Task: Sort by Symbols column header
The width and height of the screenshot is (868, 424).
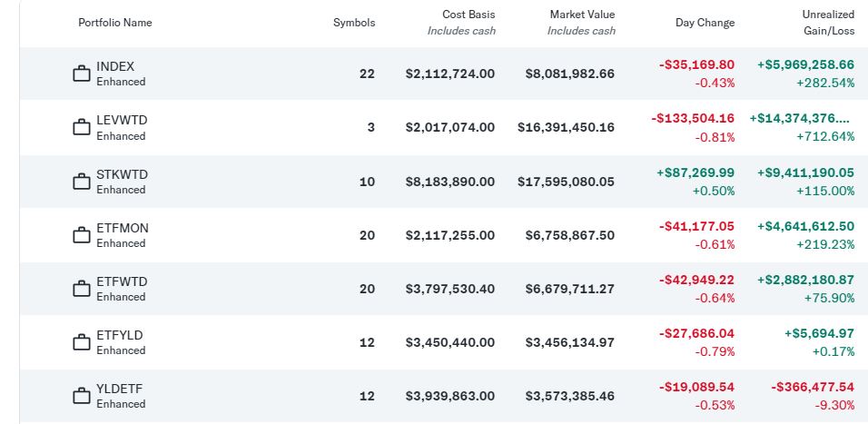Action: pos(354,23)
